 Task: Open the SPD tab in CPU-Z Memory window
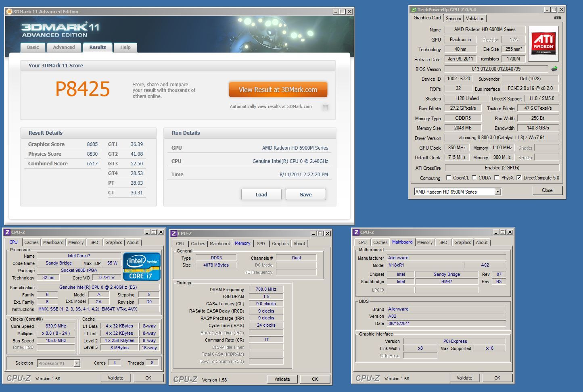click(261, 244)
